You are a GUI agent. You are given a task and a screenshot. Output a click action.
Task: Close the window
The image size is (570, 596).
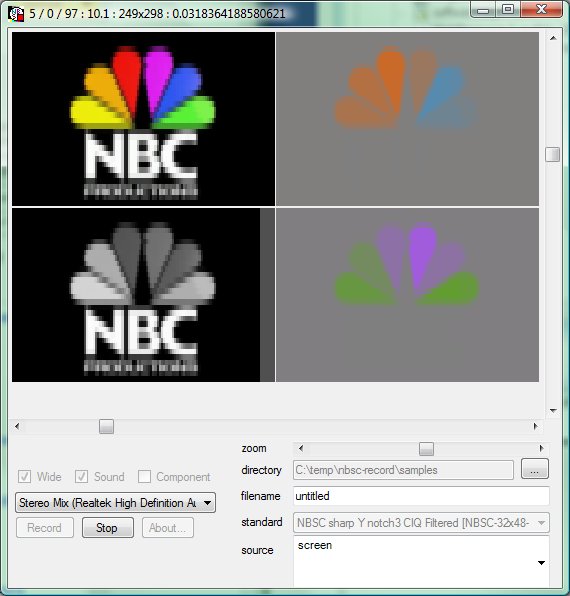click(x=541, y=10)
